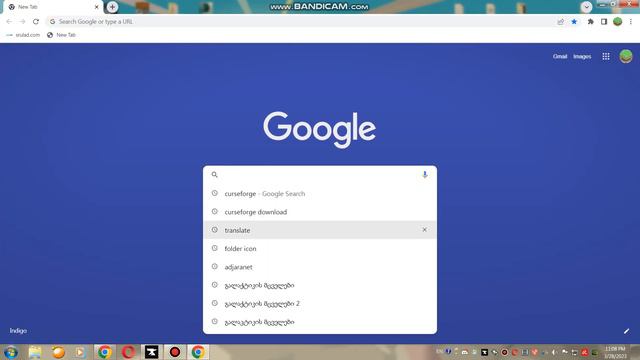Click the magnifier icon in search box
Viewport: 640px width, 360px height.
coord(214,175)
